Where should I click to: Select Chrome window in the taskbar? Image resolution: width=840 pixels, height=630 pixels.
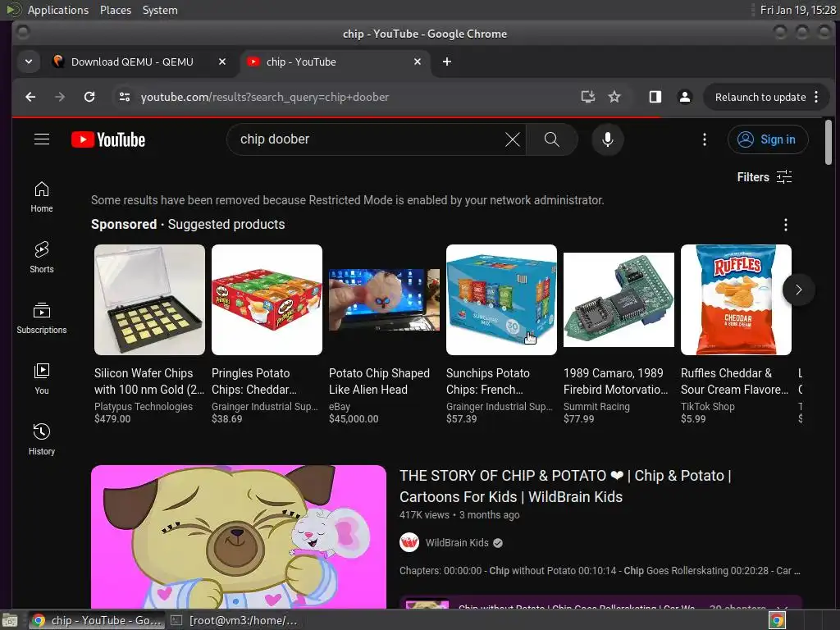click(x=97, y=620)
